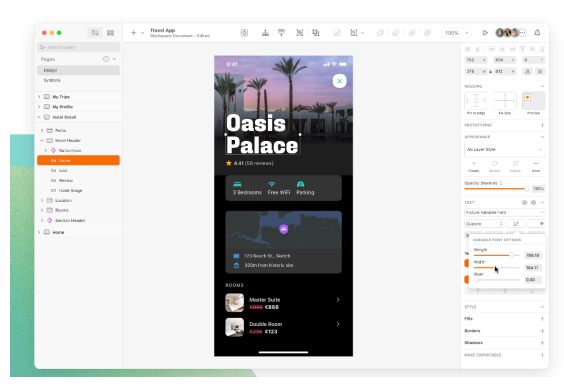Select the Review text layer
The width and height of the screenshot is (564, 391).
click(78, 181)
